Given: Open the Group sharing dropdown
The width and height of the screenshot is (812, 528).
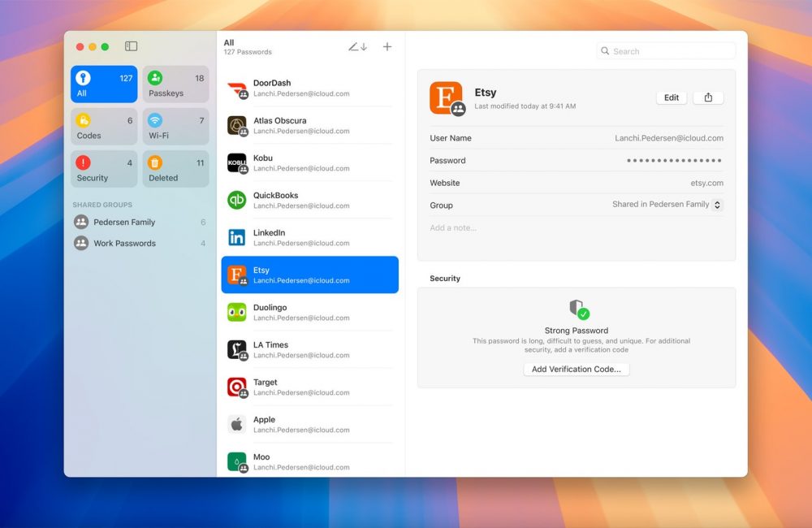Looking at the screenshot, I should 717,206.
